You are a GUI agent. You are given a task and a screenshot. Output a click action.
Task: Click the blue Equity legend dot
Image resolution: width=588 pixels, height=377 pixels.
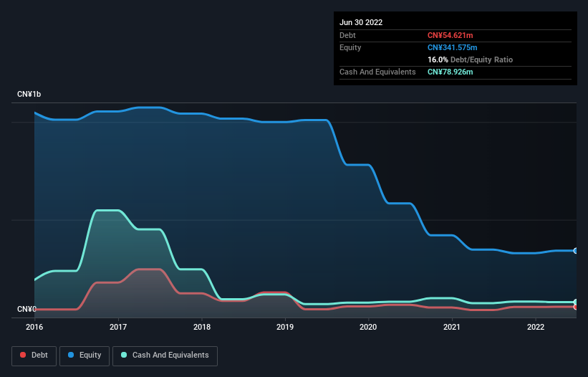(x=70, y=355)
